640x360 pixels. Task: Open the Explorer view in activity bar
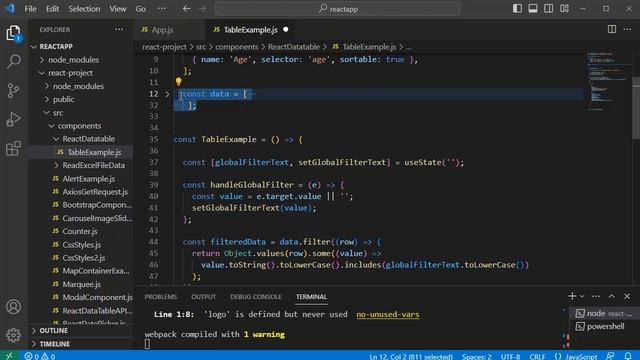point(13,33)
